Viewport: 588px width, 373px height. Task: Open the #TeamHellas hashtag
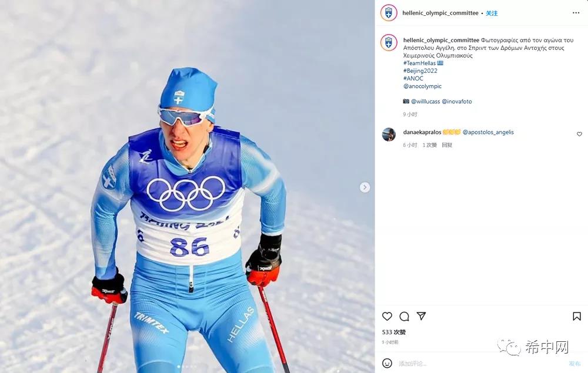tap(419, 63)
